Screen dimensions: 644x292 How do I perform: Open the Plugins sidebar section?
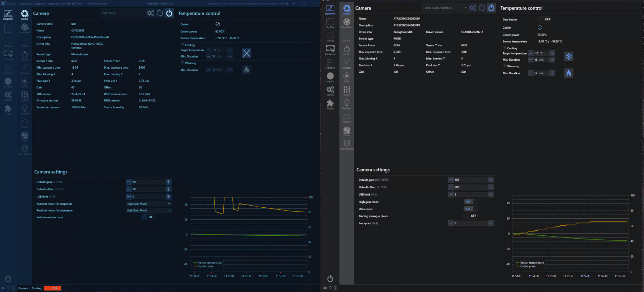click(x=330, y=104)
